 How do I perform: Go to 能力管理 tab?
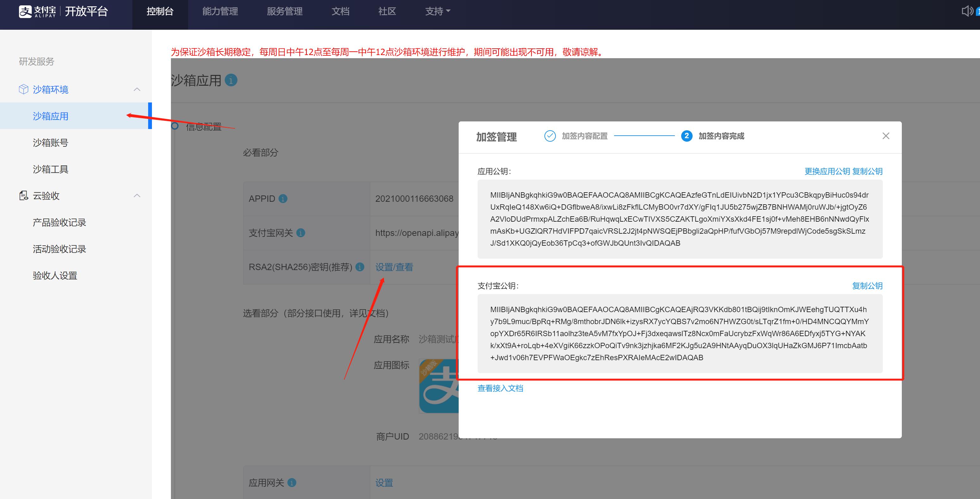click(x=220, y=11)
